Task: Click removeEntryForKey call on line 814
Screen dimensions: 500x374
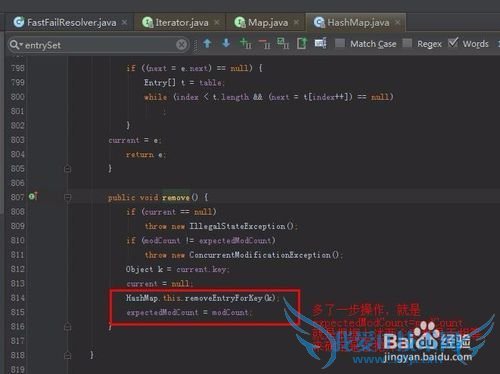Action: pos(224,298)
